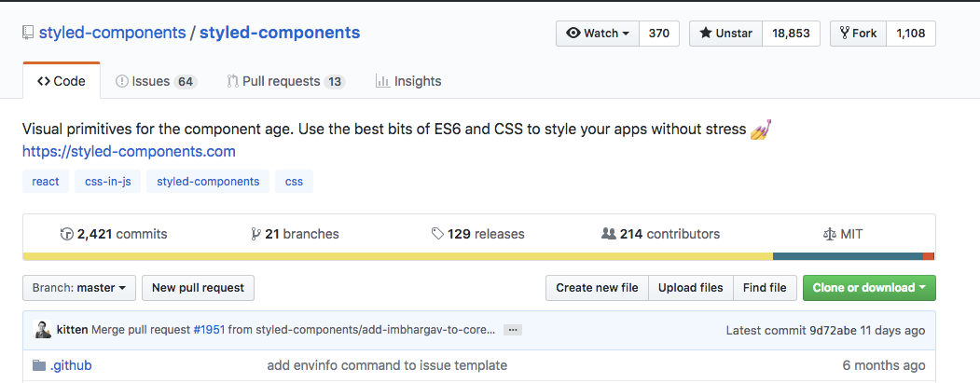View the 2,421 commits history
This screenshot has height=383, width=980.
coord(114,234)
